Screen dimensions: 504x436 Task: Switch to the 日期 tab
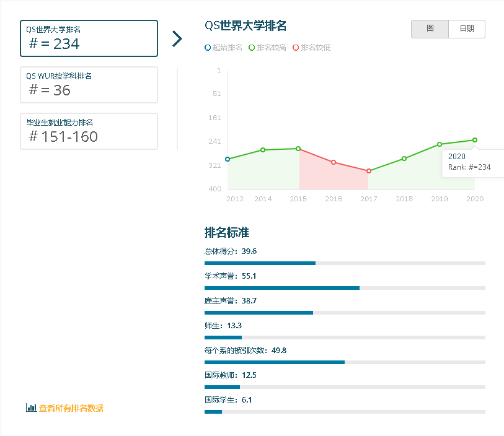point(466,29)
